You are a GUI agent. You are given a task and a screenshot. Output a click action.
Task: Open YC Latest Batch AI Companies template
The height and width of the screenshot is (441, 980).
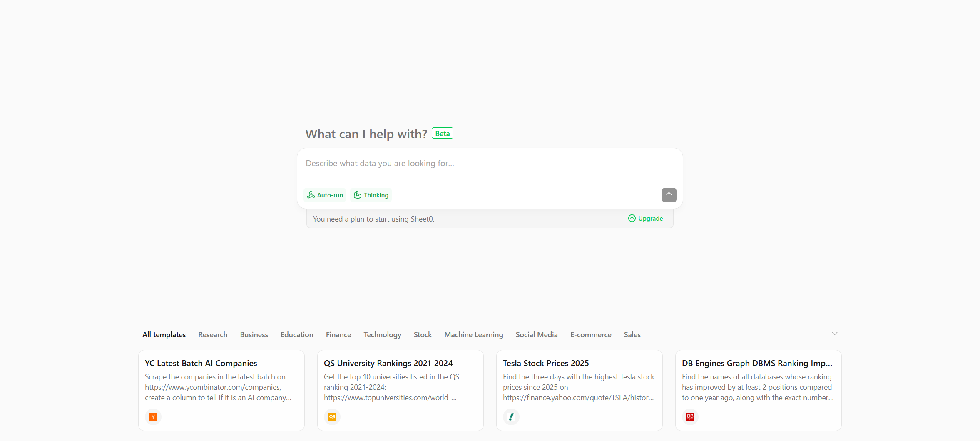[x=221, y=391]
